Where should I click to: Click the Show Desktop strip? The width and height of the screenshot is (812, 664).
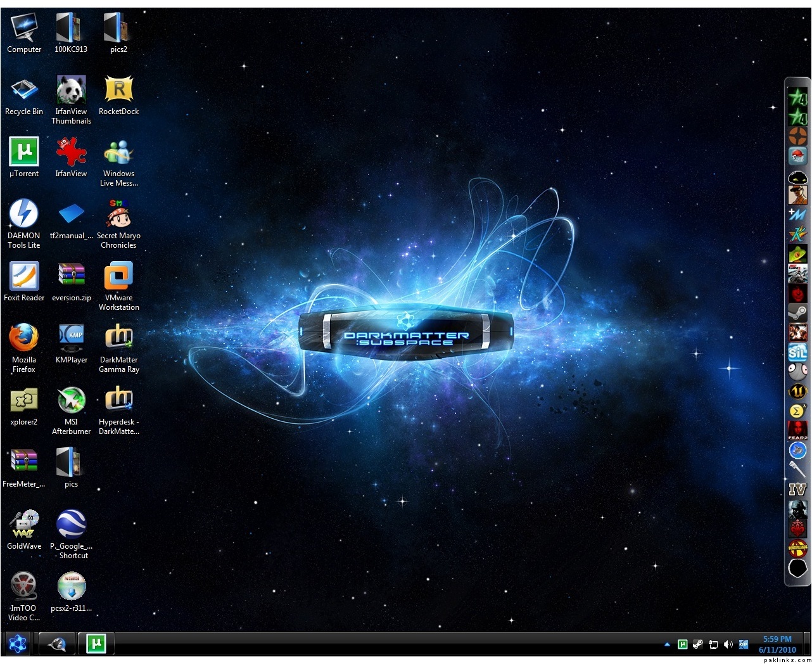pyautogui.click(x=808, y=644)
